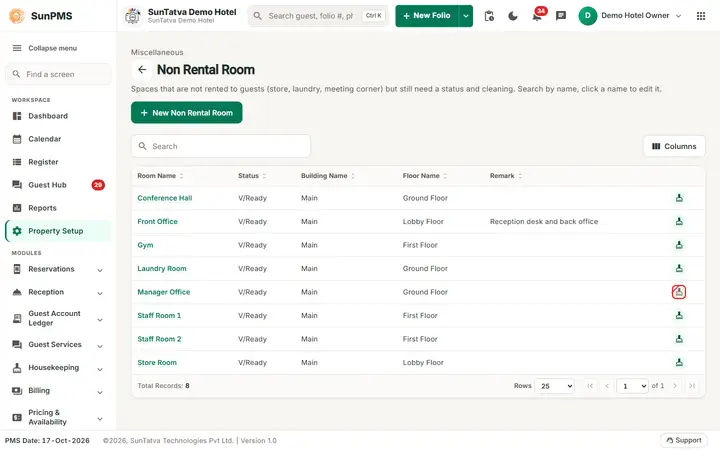Click Lobby Floor in Front Office row
Screen dimensions: 720x450
coord(423,221)
